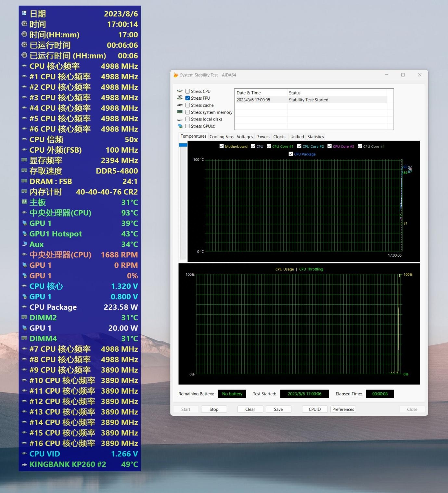
Task: Click the CPU Usage legend label
Action: tap(285, 269)
